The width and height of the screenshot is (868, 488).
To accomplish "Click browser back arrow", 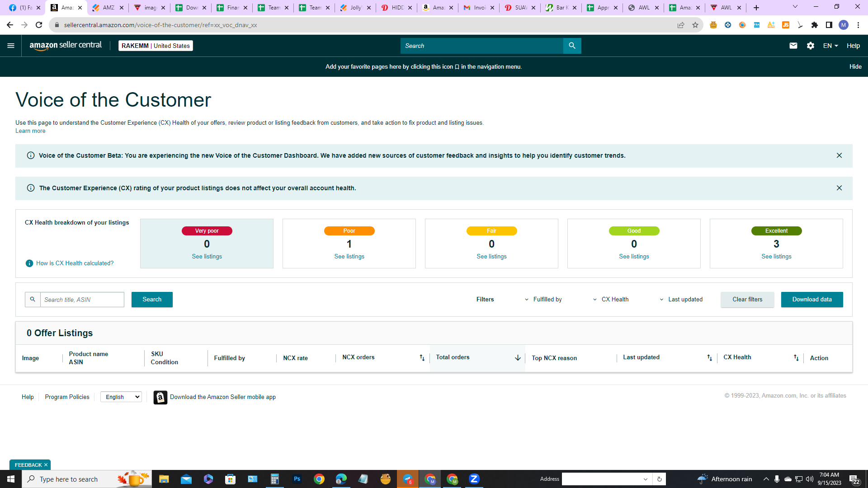I will click(x=10, y=25).
